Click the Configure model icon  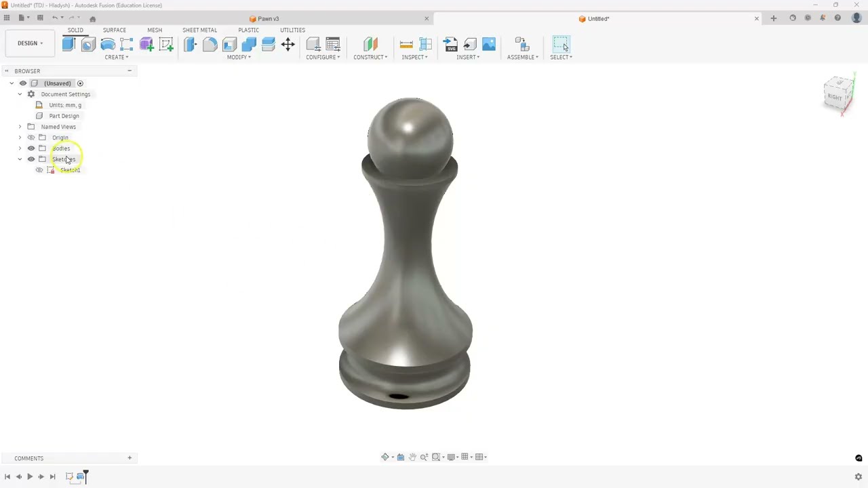coord(313,45)
